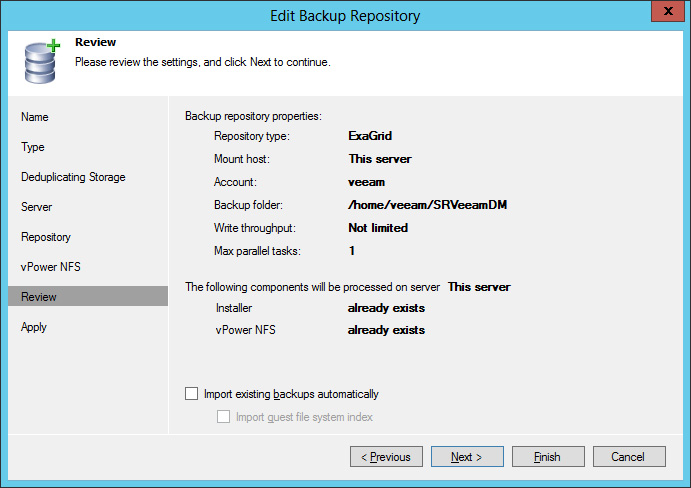The image size is (691, 488).
Task: Click the ExaGrid repository type value
Action: 370,136
